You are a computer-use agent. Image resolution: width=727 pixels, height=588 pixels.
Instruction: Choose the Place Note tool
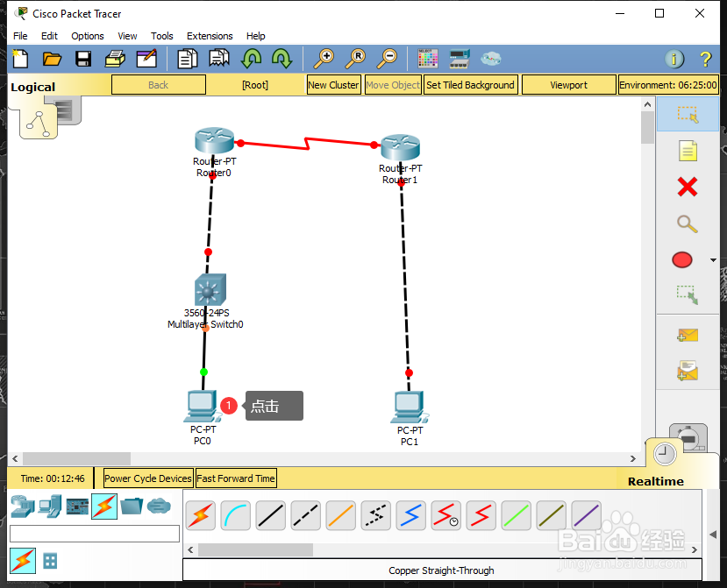click(688, 151)
